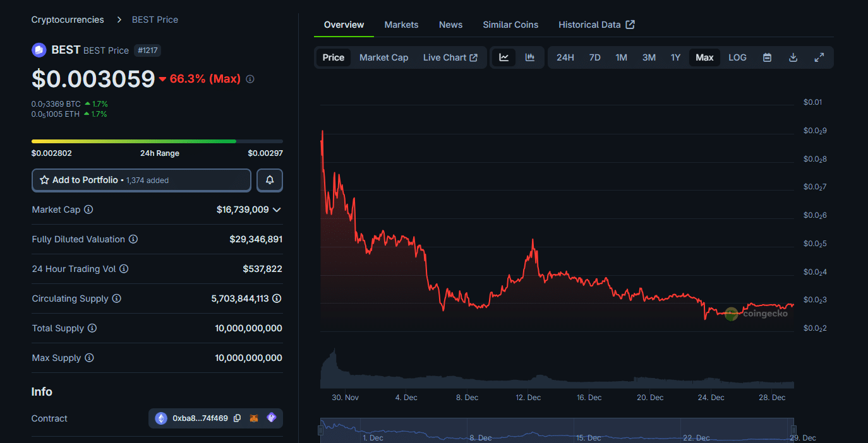Switch chart to 24H timeframe
Image resolution: width=868 pixels, height=443 pixels.
click(565, 57)
